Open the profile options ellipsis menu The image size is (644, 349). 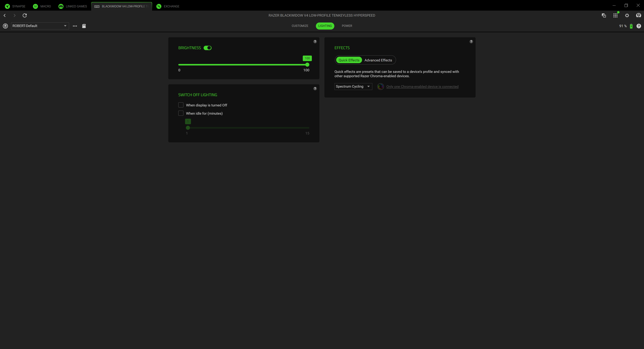click(75, 26)
